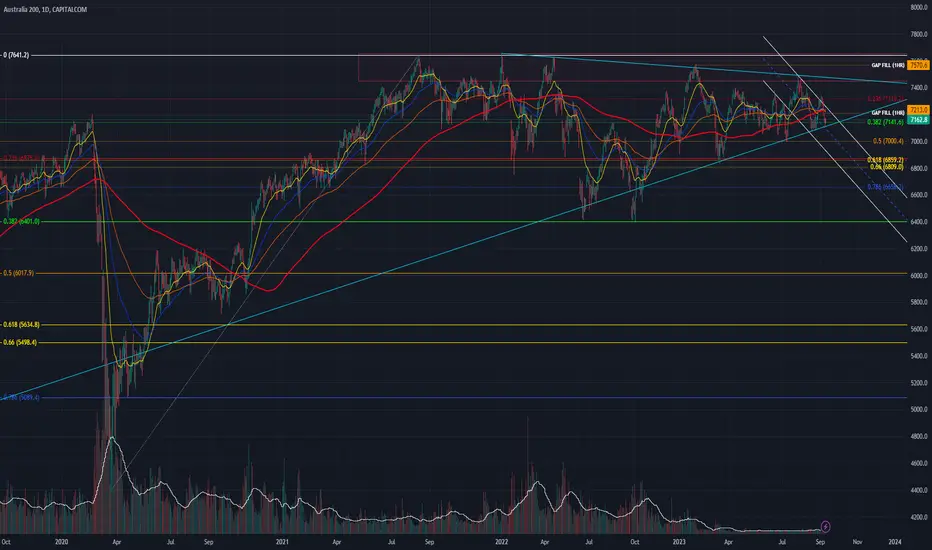Click the 6400.0 price axis label

click(x=918, y=222)
